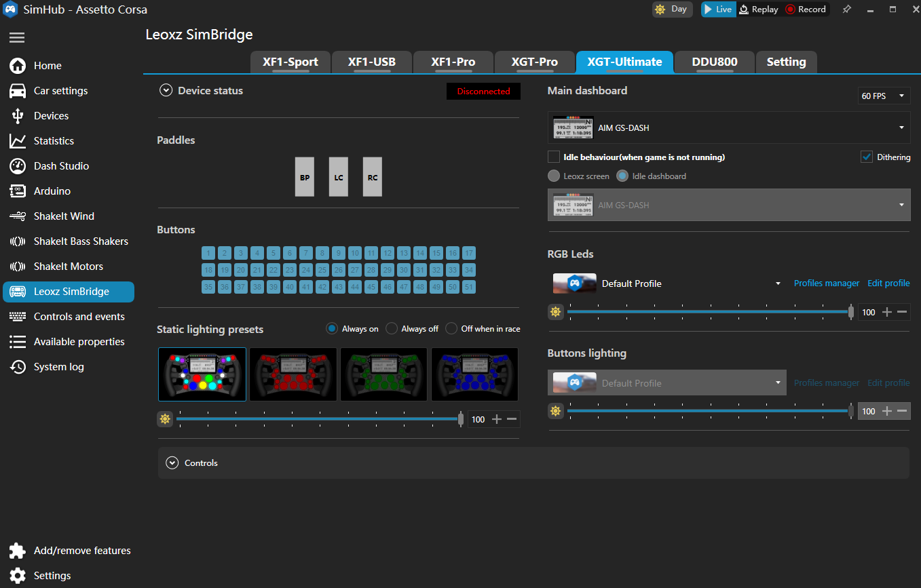Open the Setting tab
Viewport: 921px width, 588px height.
coord(787,62)
